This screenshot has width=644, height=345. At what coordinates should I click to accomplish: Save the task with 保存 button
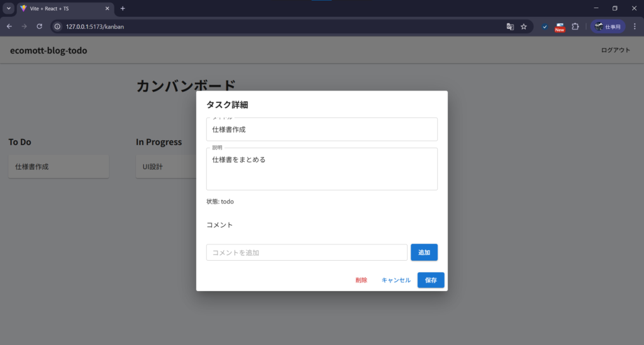click(x=431, y=280)
